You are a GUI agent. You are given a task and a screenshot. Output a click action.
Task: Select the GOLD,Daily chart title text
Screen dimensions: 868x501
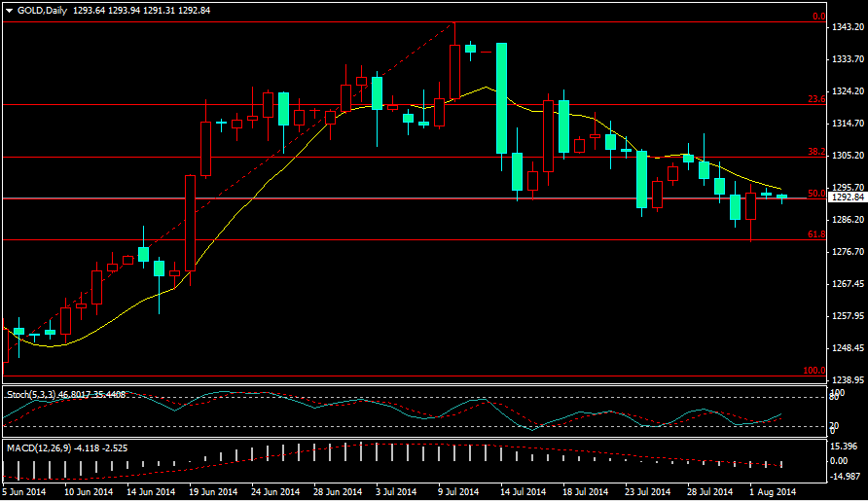(x=42, y=11)
